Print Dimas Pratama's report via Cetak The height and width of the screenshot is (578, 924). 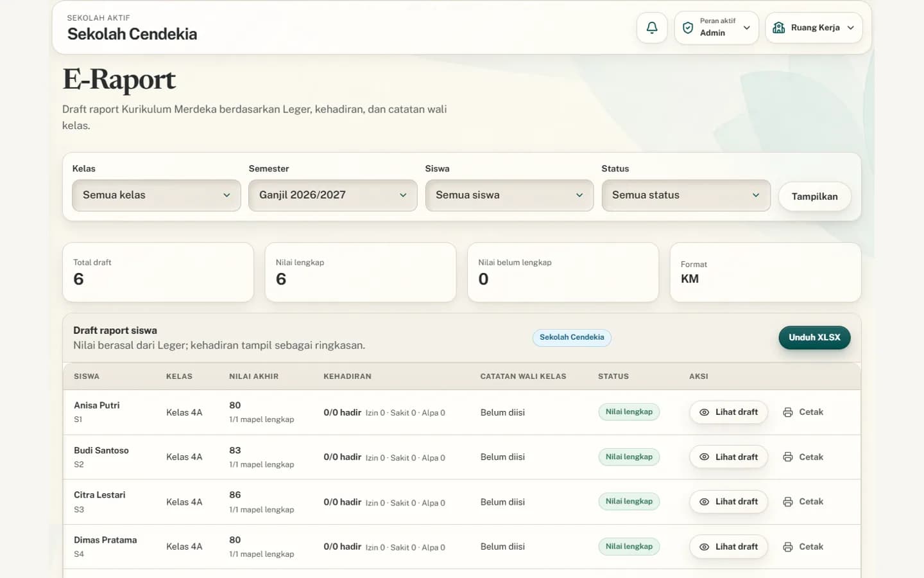pyautogui.click(x=803, y=547)
